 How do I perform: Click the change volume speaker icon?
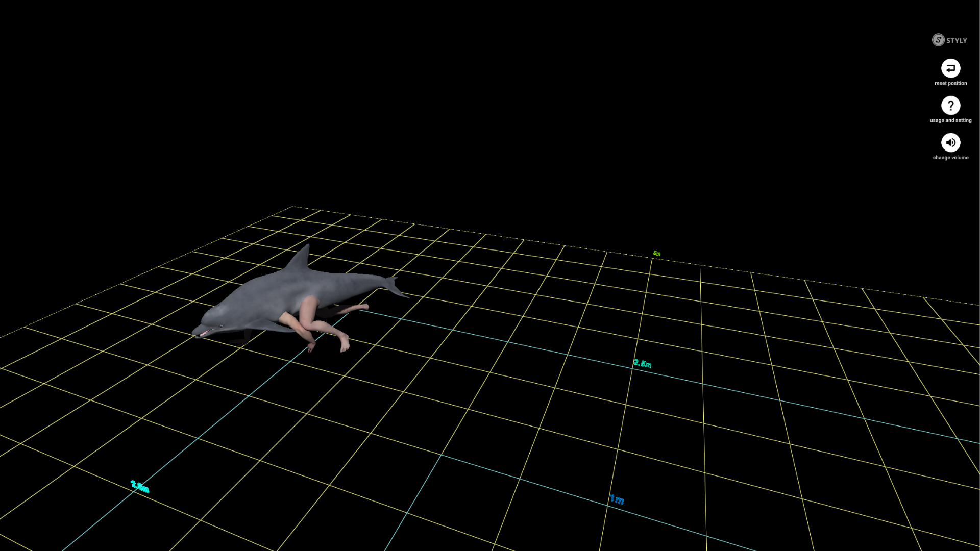[950, 143]
